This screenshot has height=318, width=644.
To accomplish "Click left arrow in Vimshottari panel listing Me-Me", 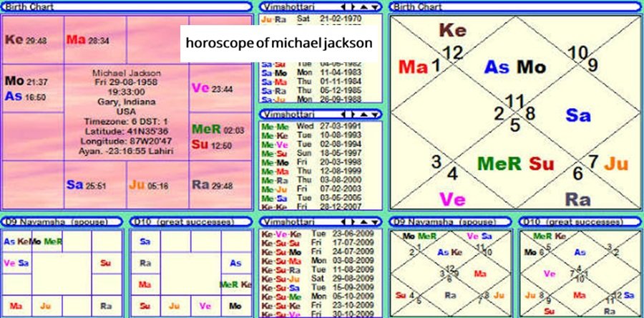I will click(343, 115).
